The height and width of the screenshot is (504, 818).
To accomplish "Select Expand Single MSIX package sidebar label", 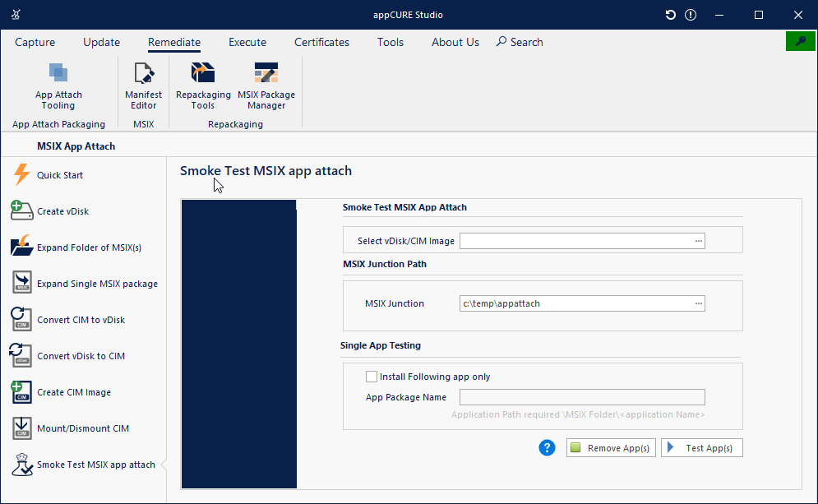I will click(x=98, y=284).
